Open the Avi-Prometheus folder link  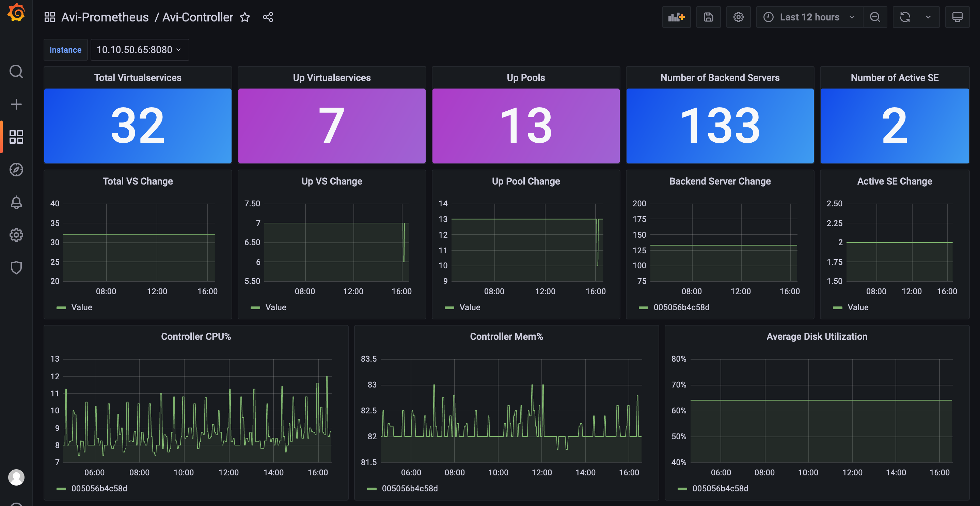pos(105,17)
